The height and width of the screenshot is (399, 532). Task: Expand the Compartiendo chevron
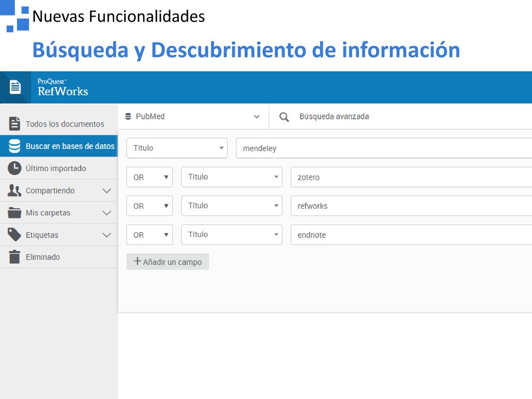(x=107, y=191)
